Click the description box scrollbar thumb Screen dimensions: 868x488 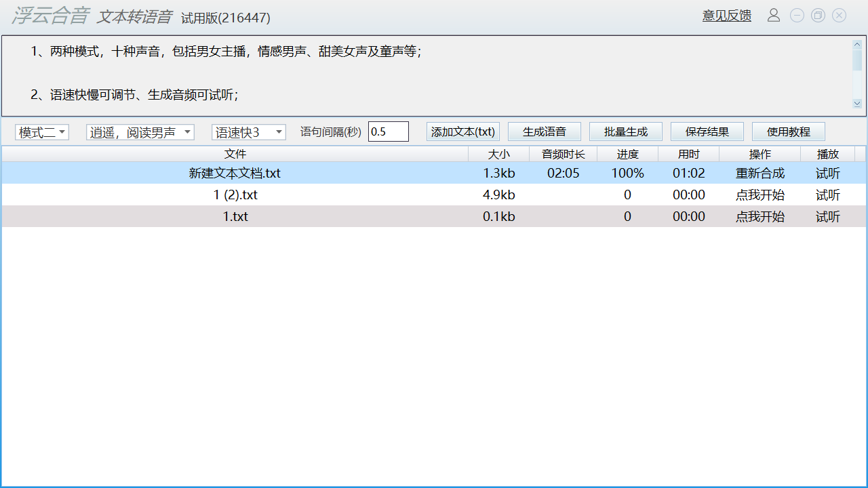(x=857, y=60)
